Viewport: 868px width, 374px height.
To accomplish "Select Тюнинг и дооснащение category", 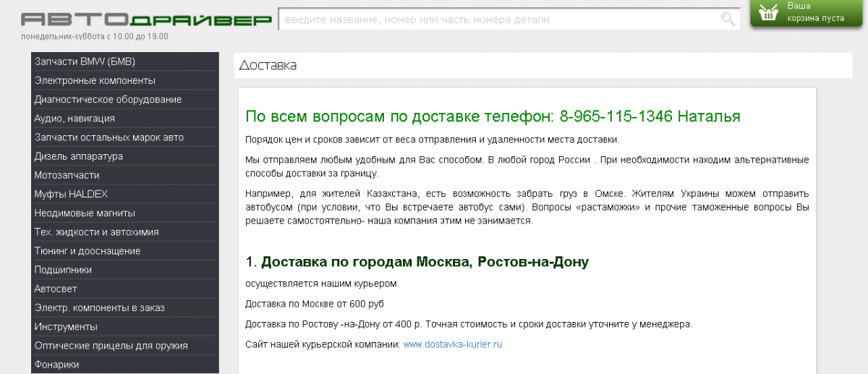I will pos(125,251).
